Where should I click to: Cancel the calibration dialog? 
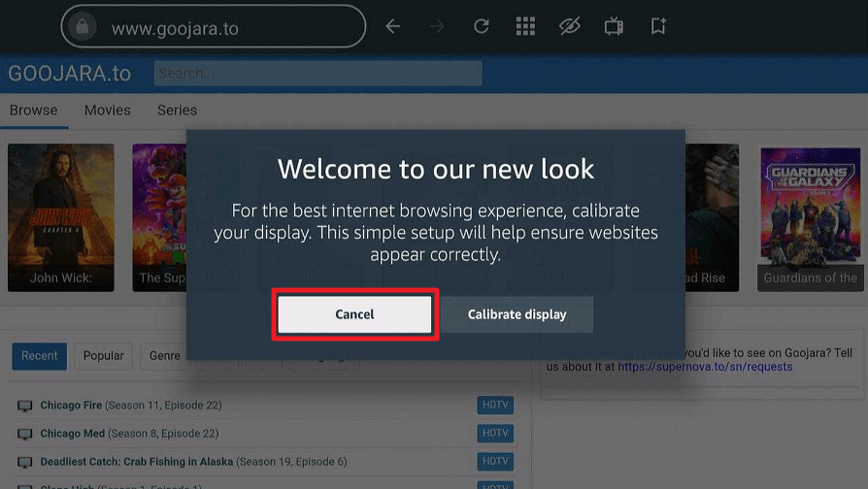354,314
